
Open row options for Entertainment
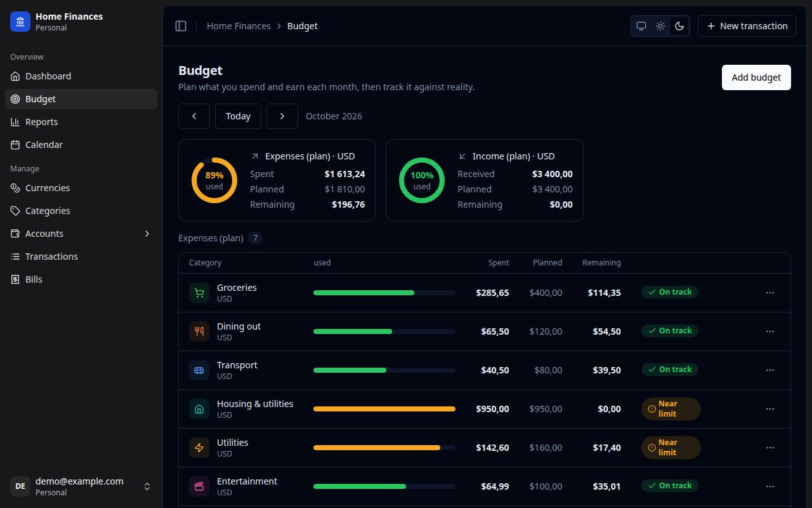[770, 486]
